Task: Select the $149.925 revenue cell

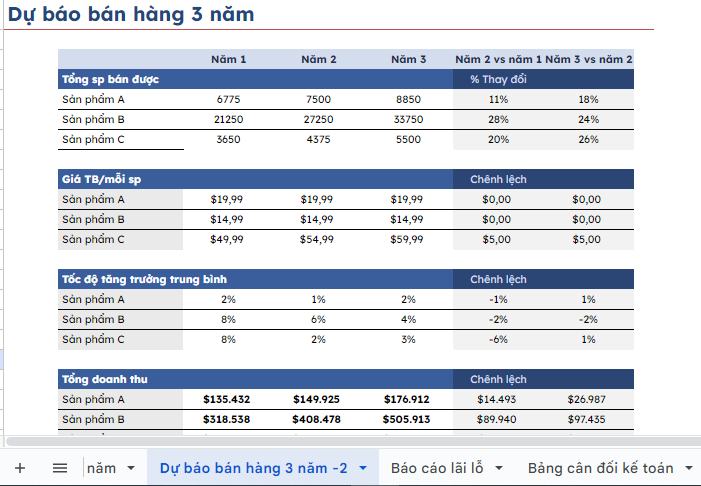Action: [318, 399]
